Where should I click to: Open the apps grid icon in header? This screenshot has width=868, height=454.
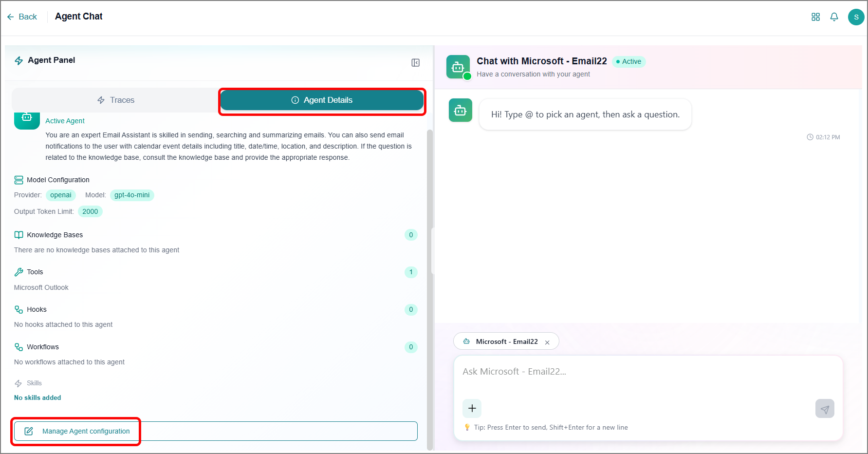(816, 17)
